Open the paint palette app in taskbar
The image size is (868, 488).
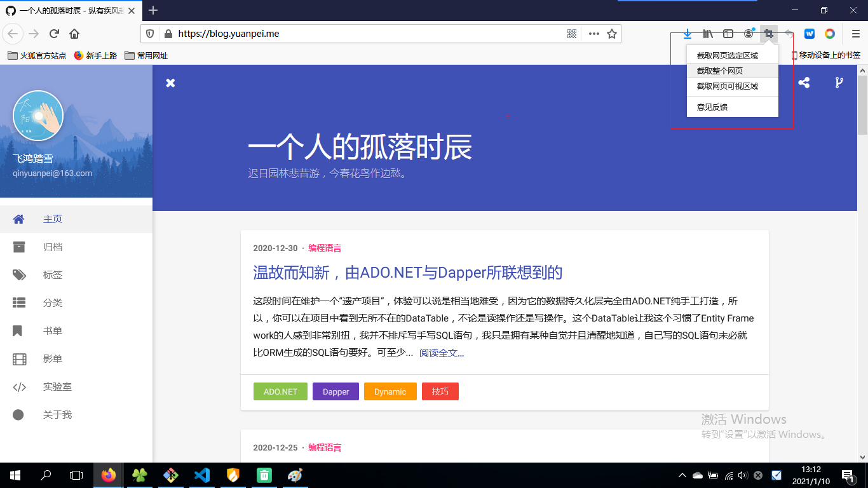[295, 475]
